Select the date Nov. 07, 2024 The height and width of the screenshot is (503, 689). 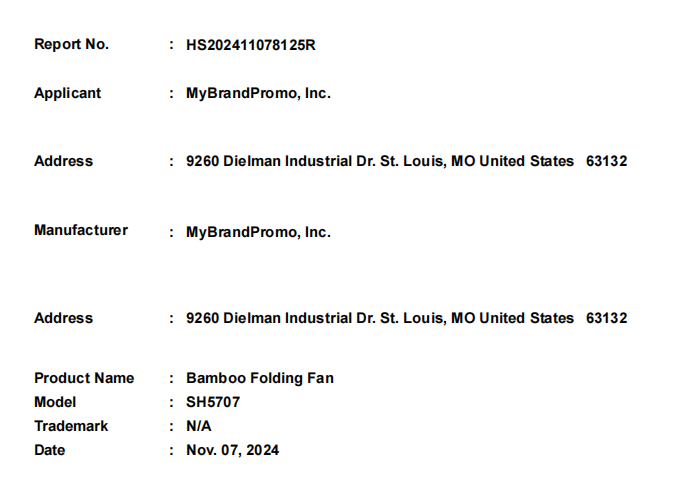(x=233, y=450)
